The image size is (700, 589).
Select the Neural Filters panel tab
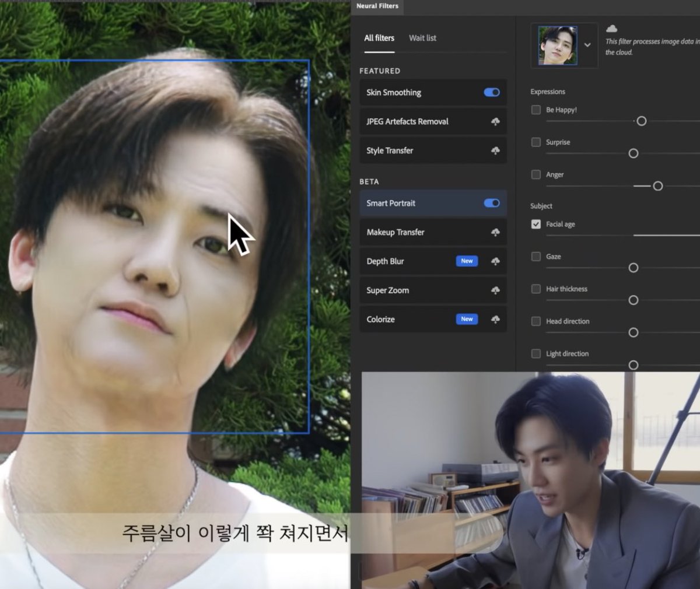(377, 6)
